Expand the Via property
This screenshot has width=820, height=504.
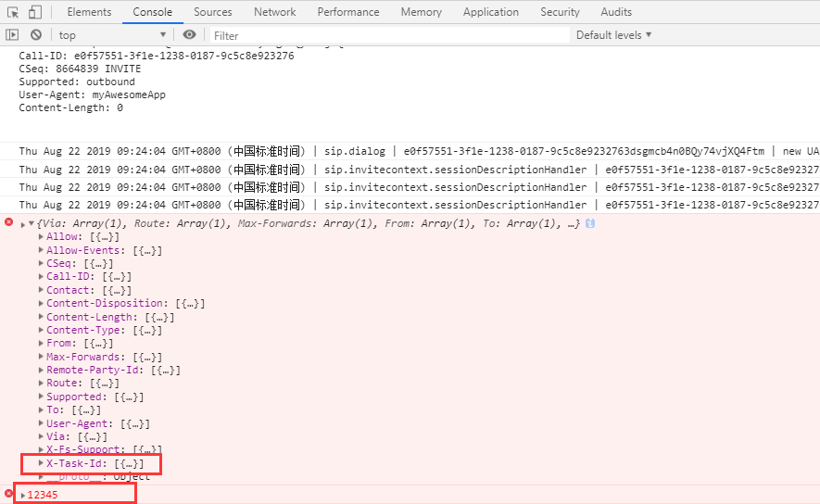pos(41,436)
